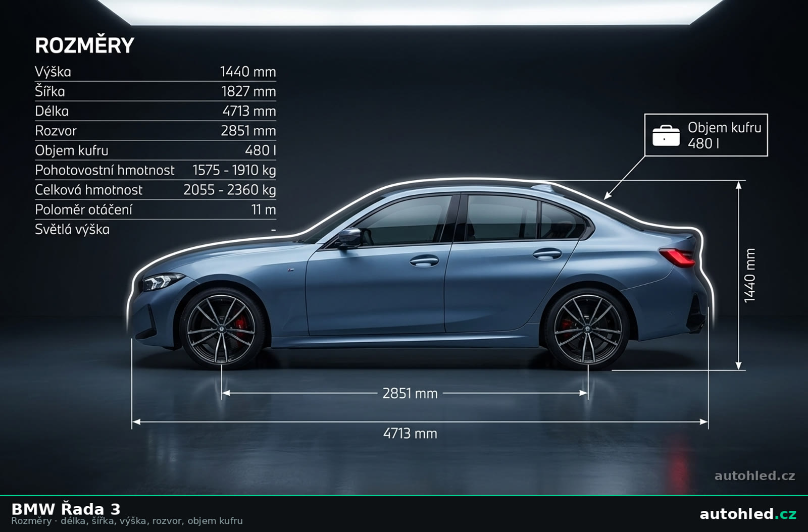Viewport: 808px width, 532px height.
Task: Select the Světlá výška label
Action: (72, 229)
